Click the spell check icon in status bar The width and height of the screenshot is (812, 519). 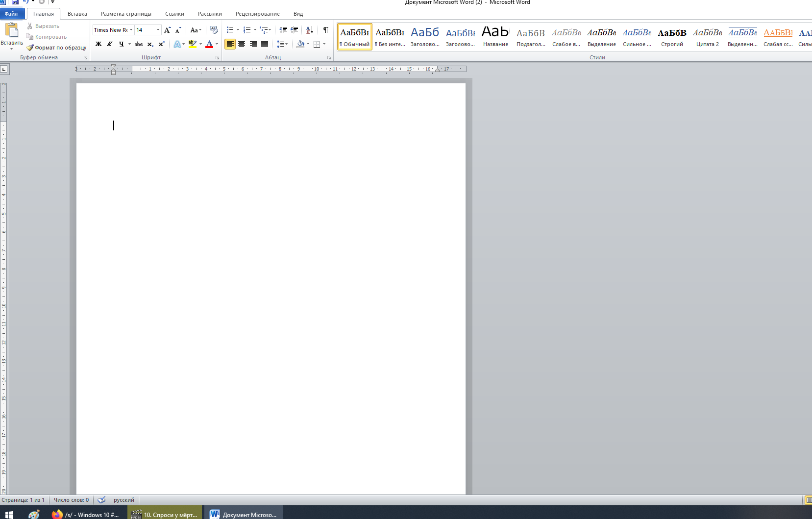(x=101, y=500)
